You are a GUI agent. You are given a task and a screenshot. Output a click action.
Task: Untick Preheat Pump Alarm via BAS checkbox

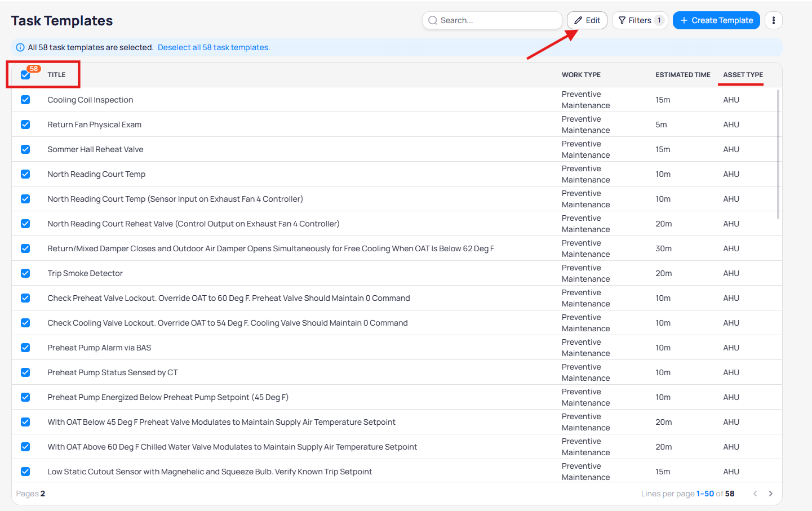coord(25,348)
